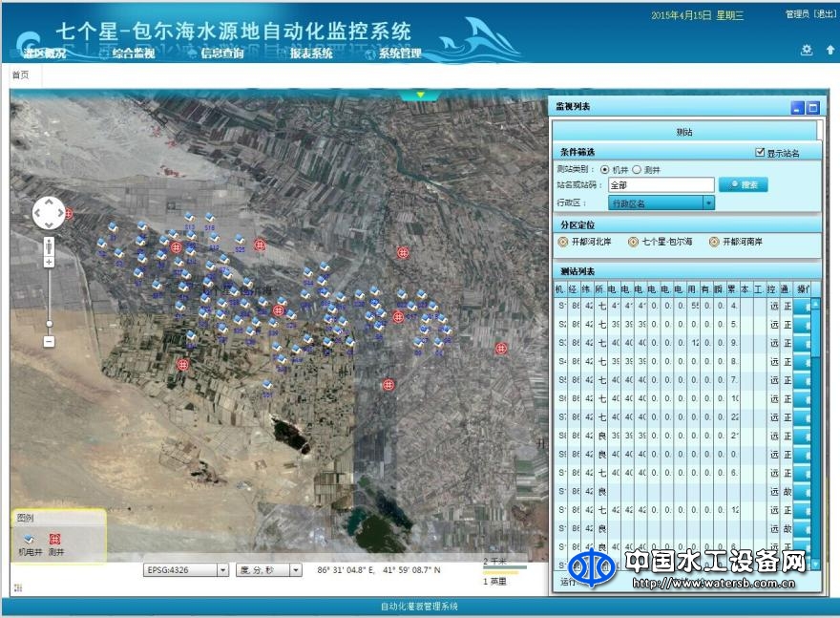This screenshot has height=618, width=840.
Task: Click the up arrow icon in header
Action: pyautogui.click(x=830, y=51)
